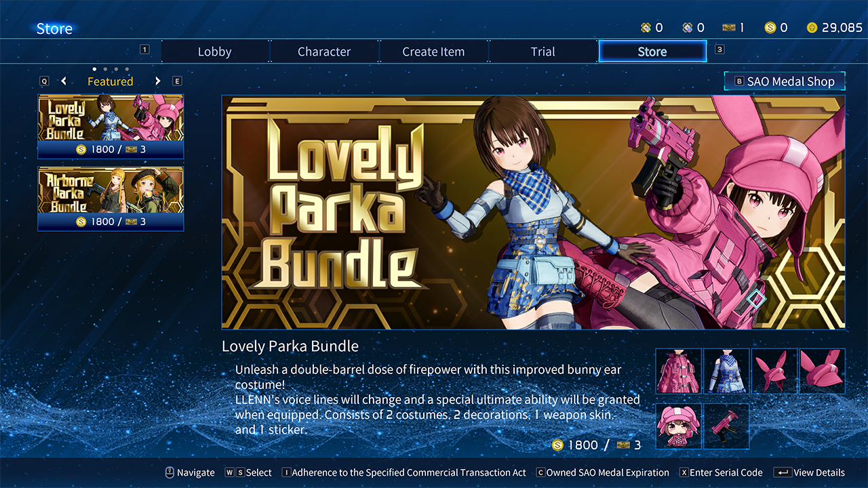
Task: Open the Create Item tab
Action: (x=433, y=52)
